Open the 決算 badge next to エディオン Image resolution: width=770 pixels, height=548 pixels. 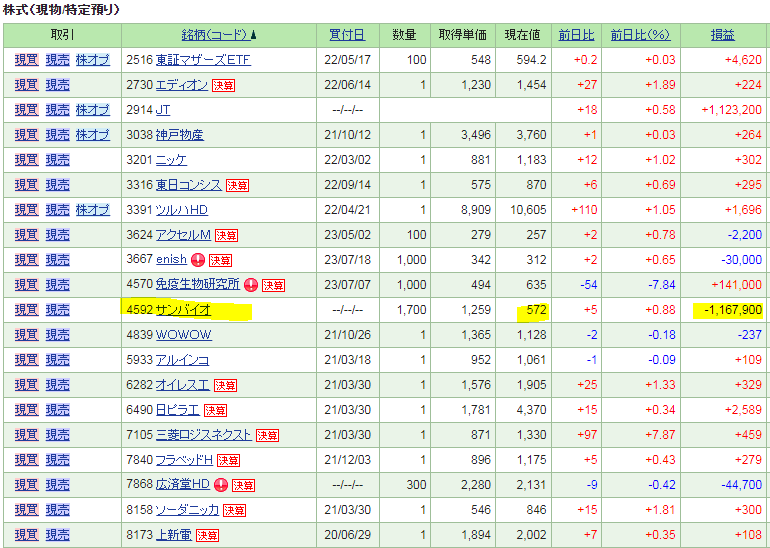tap(223, 85)
